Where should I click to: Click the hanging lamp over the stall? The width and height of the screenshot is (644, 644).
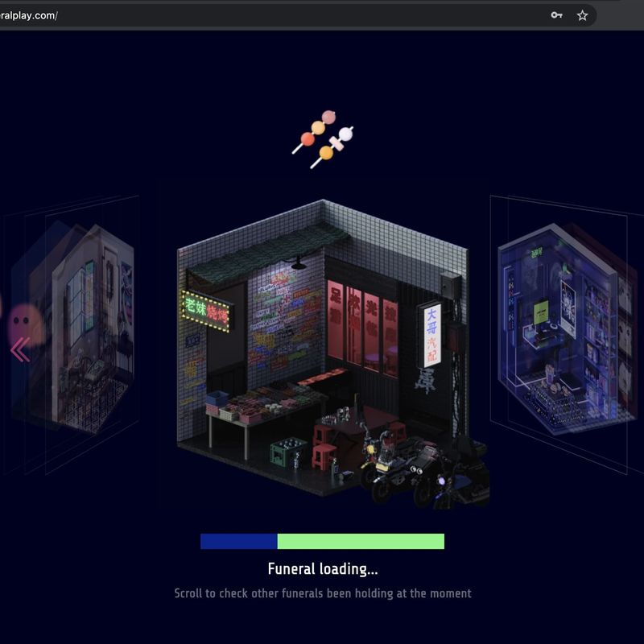pyautogui.click(x=299, y=263)
